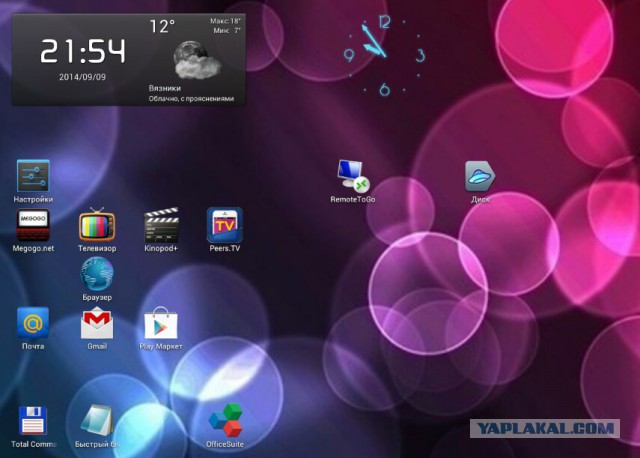This screenshot has width=640, height=458.
Task: Tap the 21:54 digital time display
Action: [83, 51]
